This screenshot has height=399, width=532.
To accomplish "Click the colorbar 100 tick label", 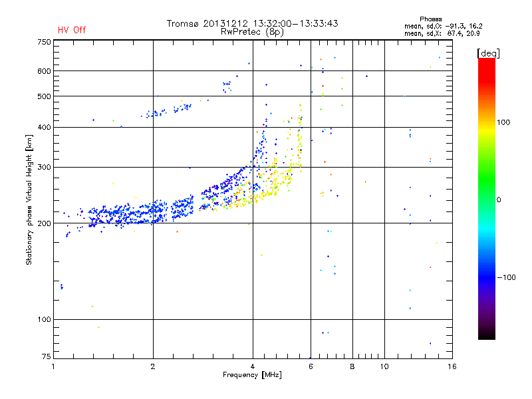I will tap(503, 122).
